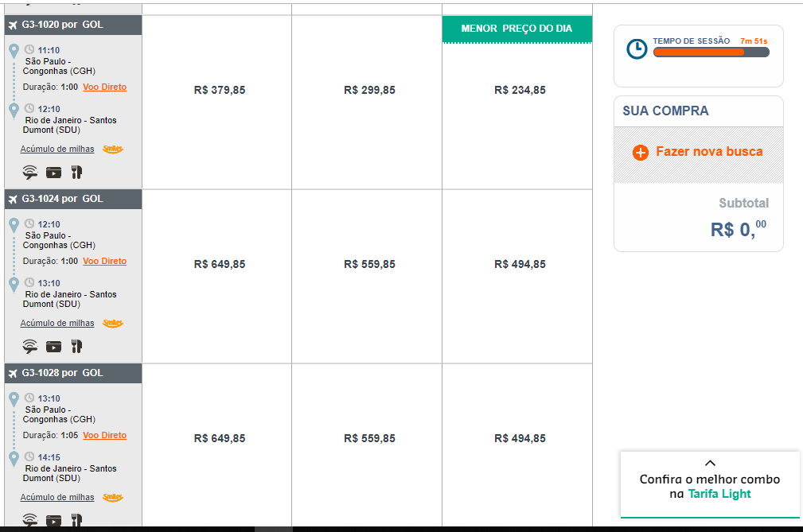Pick the R$ 494,85 fare for G3-1028

coord(520,438)
